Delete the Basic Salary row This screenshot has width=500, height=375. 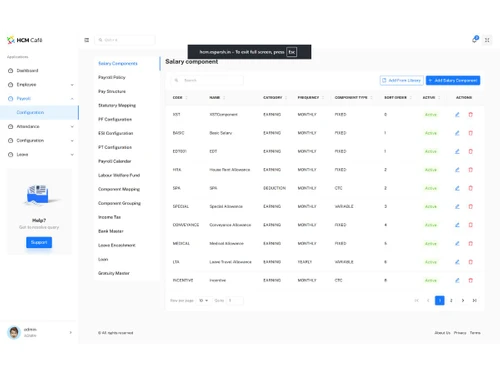[471, 133]
